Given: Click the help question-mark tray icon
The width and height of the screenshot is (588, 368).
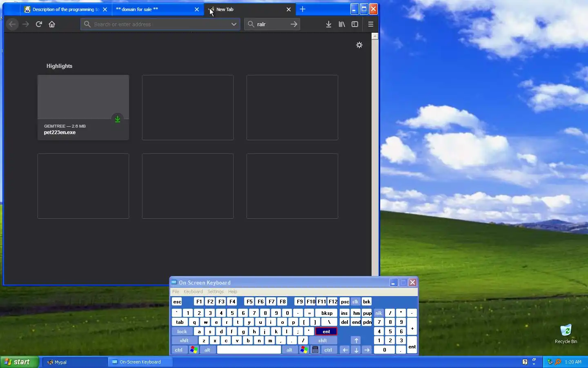Looking at the screenshot, I should [x=525, y=362].
